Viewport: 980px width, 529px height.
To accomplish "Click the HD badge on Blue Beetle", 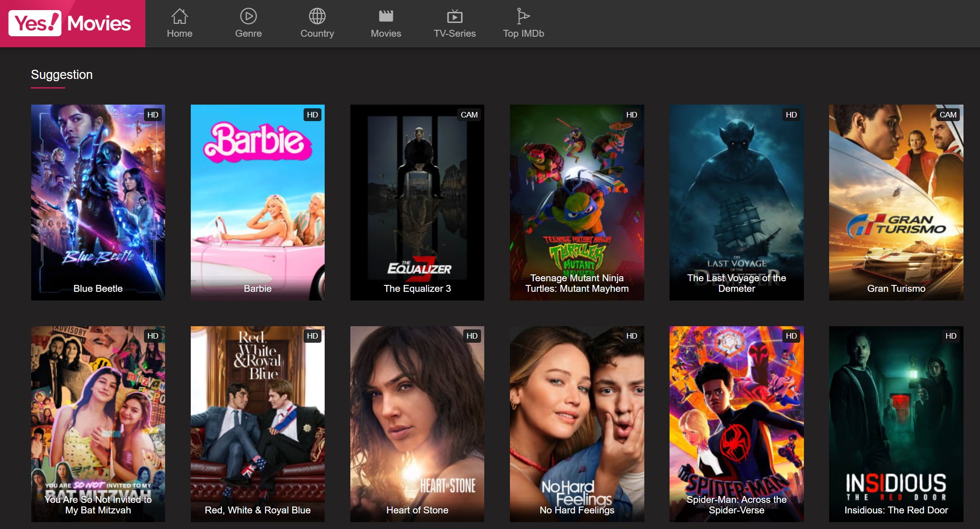I will (x=153, y=115).
